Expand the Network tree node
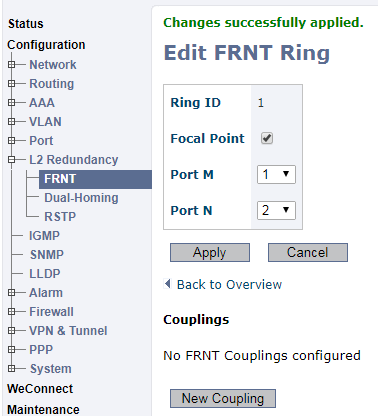Viewport: 378px width, 416px height. 12,65
